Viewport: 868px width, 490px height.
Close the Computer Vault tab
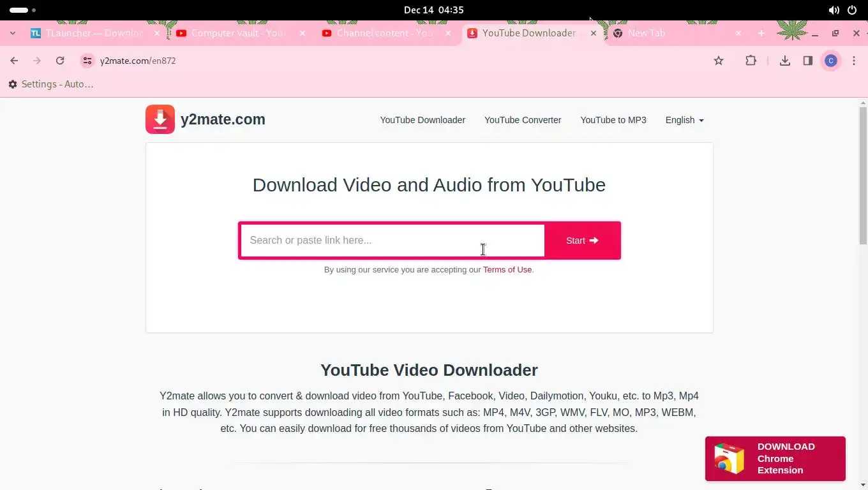click(303, 33)
